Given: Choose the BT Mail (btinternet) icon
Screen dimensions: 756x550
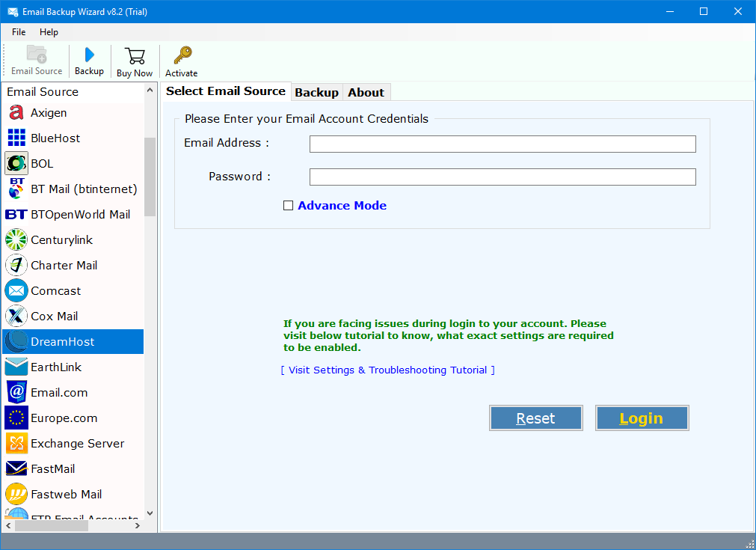Looking at the screenshot, I should click(16, 189).
